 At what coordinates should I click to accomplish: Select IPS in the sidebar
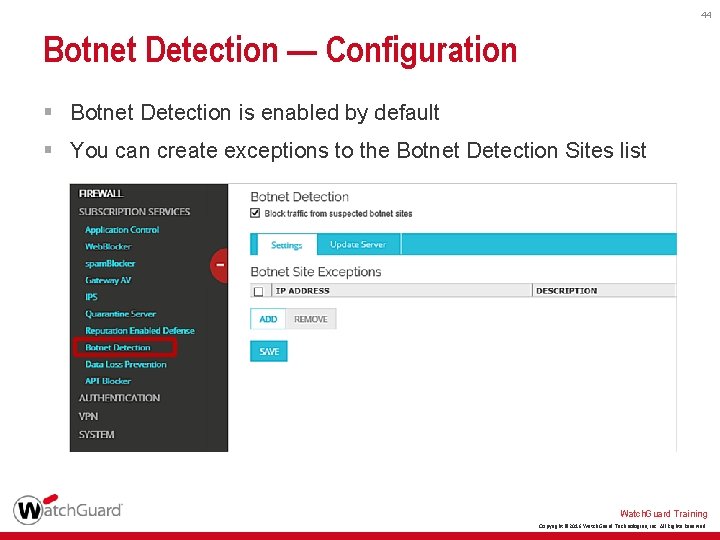pyautogui.click(x=91, y=297)
